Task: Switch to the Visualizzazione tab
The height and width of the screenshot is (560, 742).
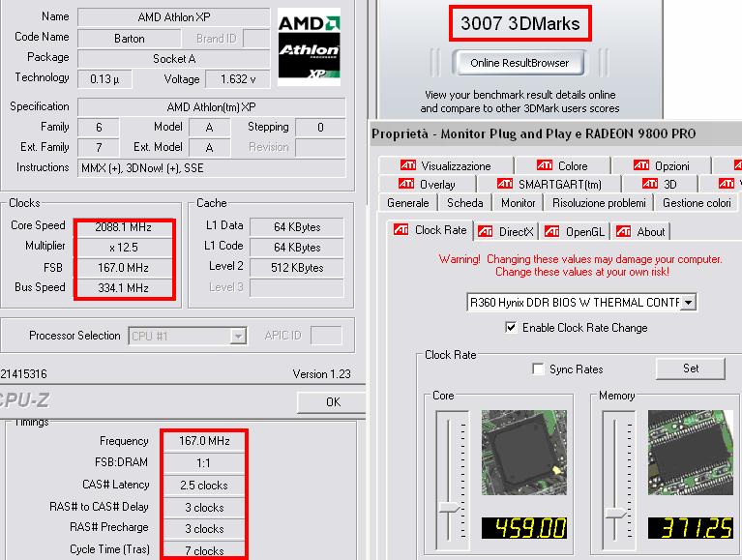Action: point(446,166)
